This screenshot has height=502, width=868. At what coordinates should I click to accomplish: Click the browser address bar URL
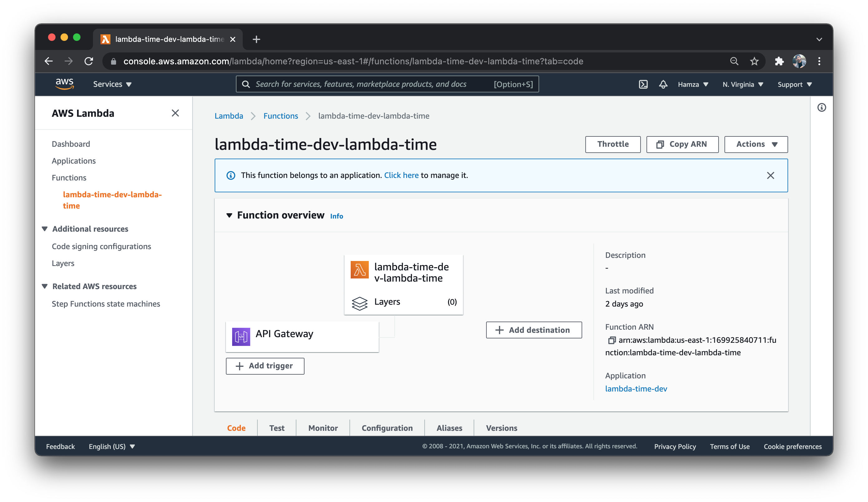click(x=353, y=61)
